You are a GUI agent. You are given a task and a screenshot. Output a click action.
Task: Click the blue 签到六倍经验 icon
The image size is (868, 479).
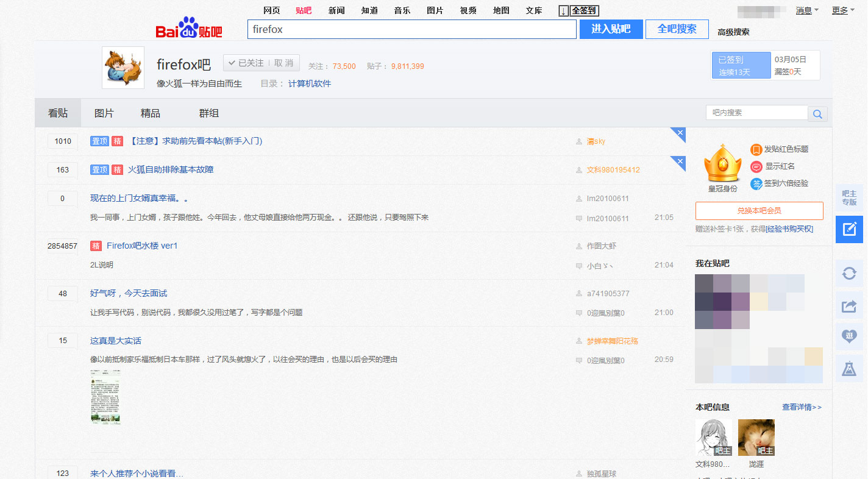coord(756,183)
